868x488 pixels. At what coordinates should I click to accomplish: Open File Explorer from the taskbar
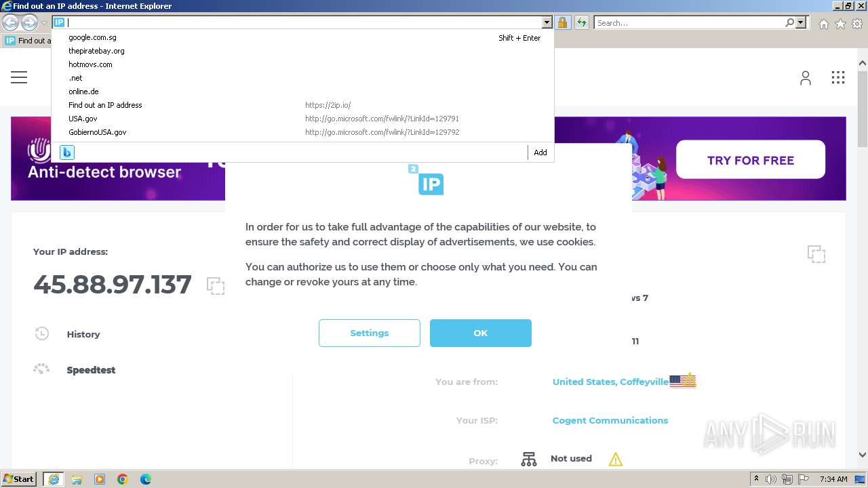pyautogui.click(x=77, y=479)
